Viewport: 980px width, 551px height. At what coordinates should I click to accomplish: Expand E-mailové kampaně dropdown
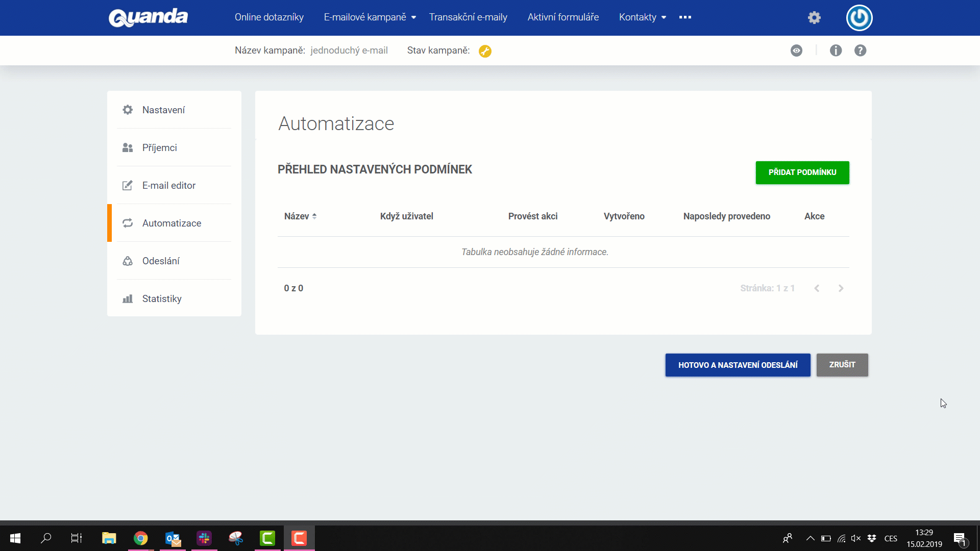click(x=413, y=17)
